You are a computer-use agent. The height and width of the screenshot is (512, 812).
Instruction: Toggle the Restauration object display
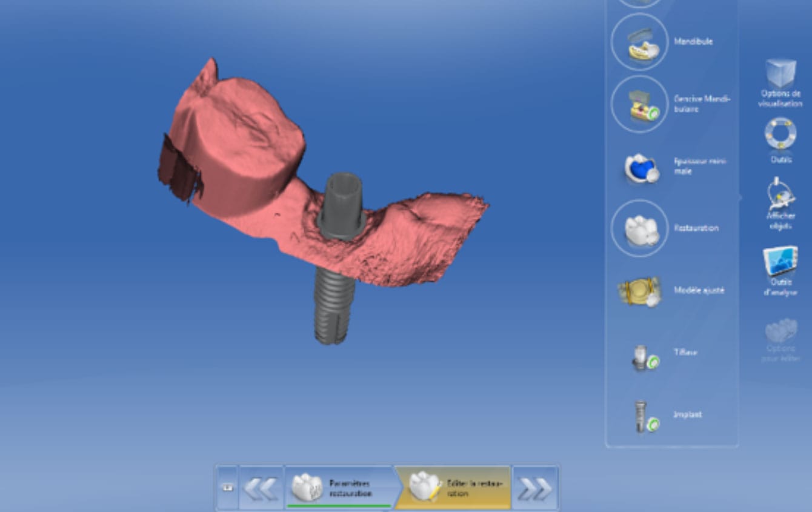point(639,228)
